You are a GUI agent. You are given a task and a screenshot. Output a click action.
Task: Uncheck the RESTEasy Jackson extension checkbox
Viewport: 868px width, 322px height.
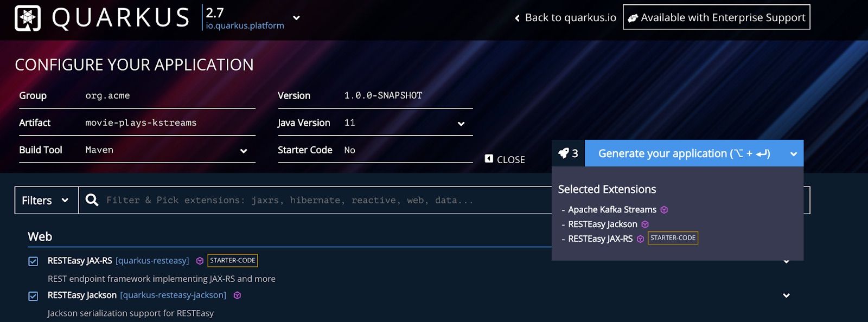pos(33,296)
